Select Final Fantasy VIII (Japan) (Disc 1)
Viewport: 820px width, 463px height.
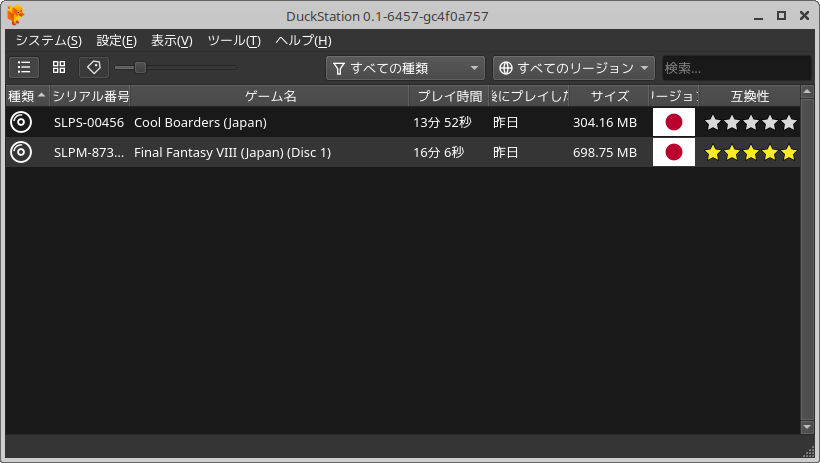coord(232,152)
